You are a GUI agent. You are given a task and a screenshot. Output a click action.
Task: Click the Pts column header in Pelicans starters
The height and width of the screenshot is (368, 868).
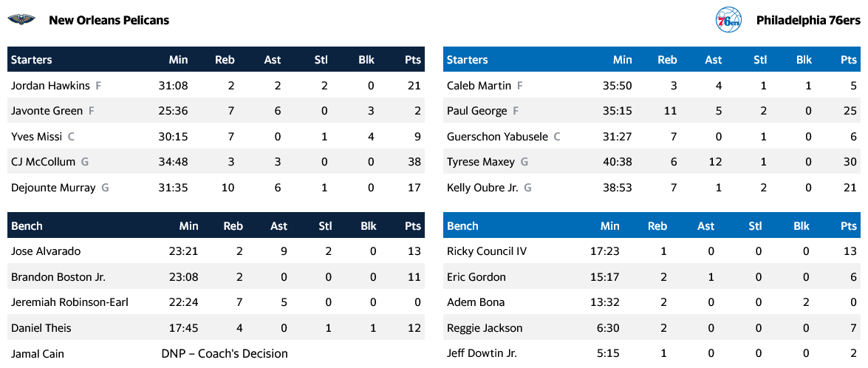[413, 60]
